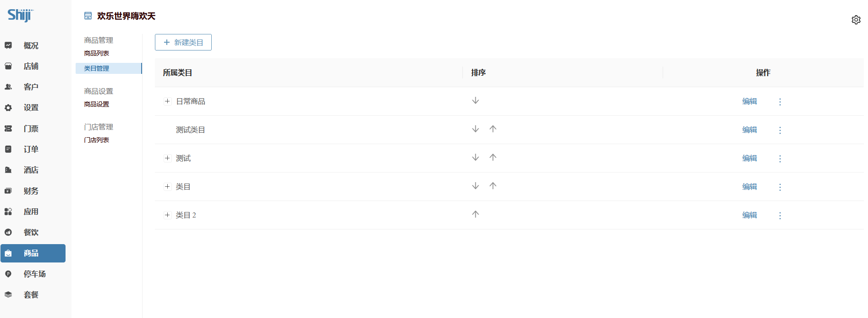Edit the 测试 category row

pyautogui.click(x=749, y=158)
